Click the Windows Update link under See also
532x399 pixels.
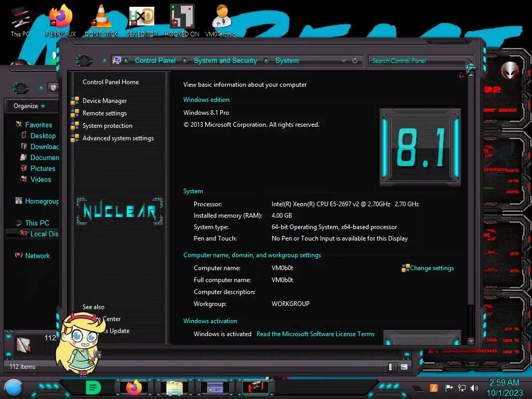click(117, 331)
